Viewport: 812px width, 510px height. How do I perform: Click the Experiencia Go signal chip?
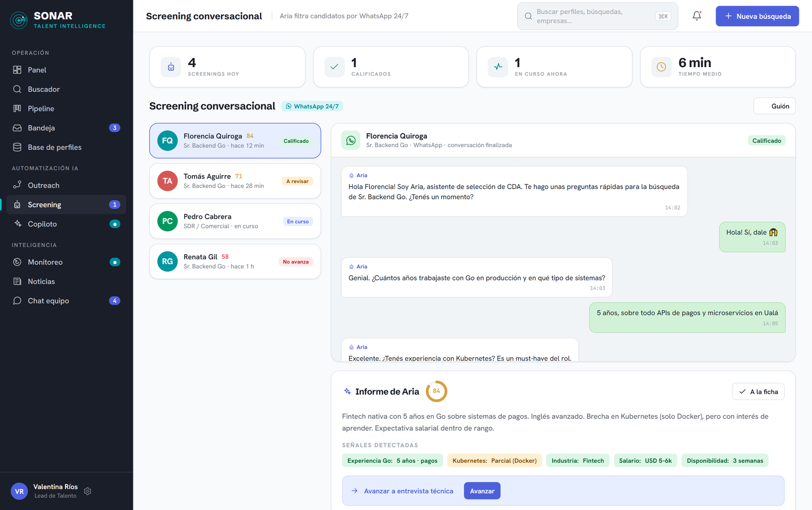[x=392, y=461]
